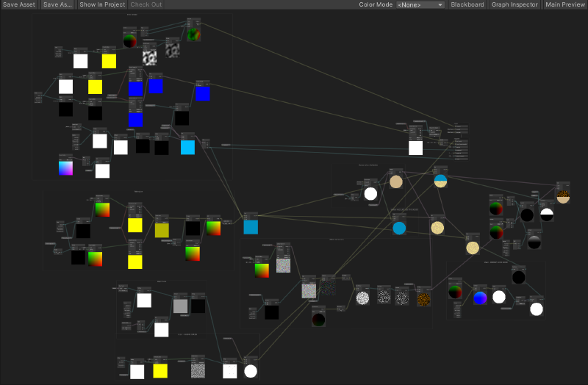Select the orange-brown speckled sphere preview

pos(424,299)
